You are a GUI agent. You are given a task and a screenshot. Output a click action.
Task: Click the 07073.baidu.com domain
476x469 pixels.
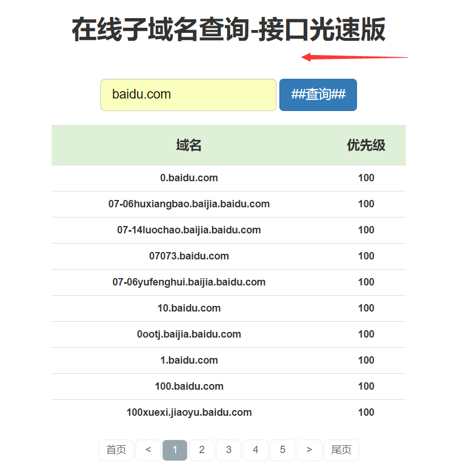pos(189,256)
